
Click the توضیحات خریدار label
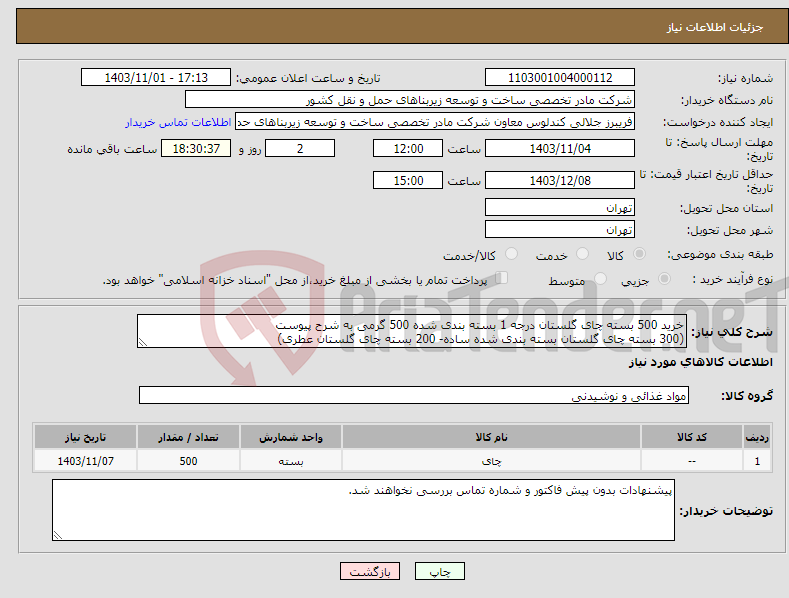[x=726, y=511]
